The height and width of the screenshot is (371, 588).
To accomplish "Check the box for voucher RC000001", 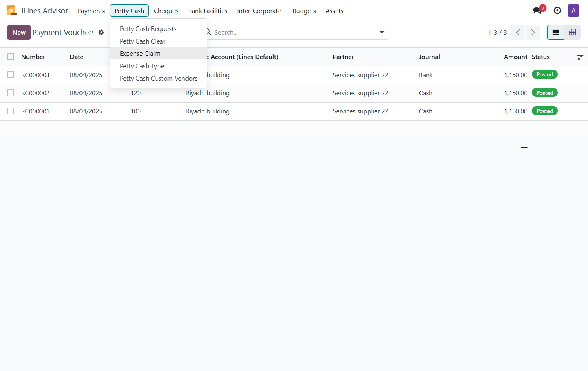I will tap(11, 111).
